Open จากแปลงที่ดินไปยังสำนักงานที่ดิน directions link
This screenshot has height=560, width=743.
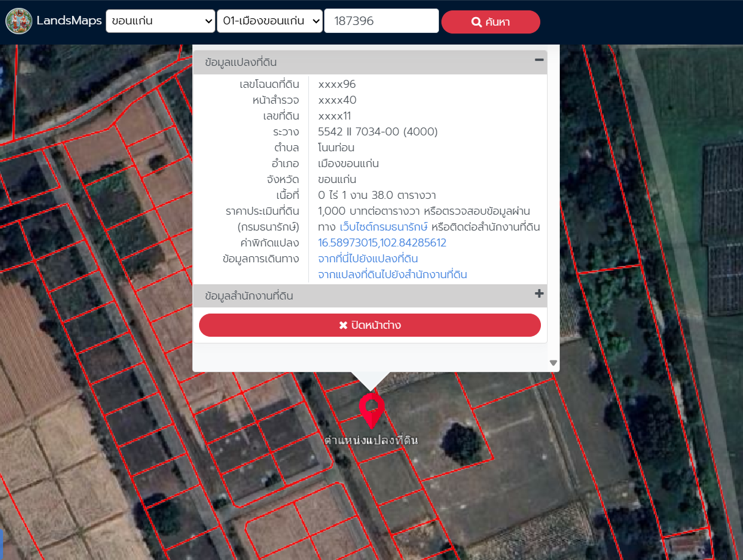click(x=393, y=275)
